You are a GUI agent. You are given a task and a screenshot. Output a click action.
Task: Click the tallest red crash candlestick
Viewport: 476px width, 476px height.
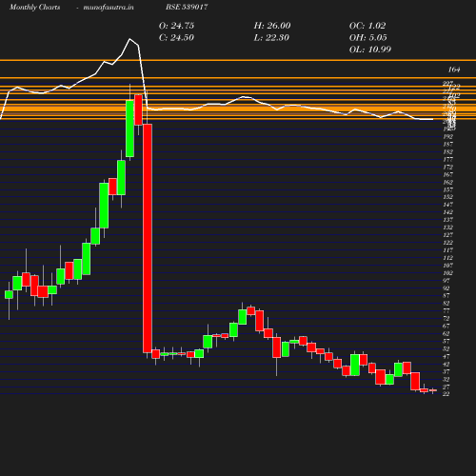click(x=148, y=238)
